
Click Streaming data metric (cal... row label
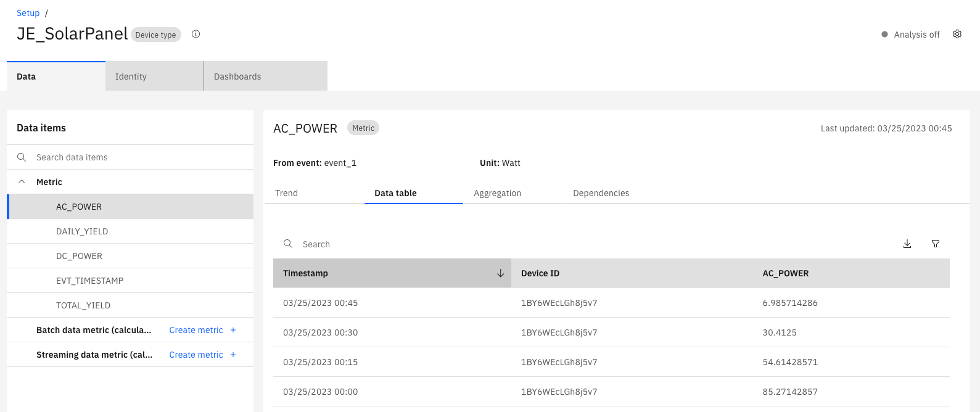pos(94,355)
